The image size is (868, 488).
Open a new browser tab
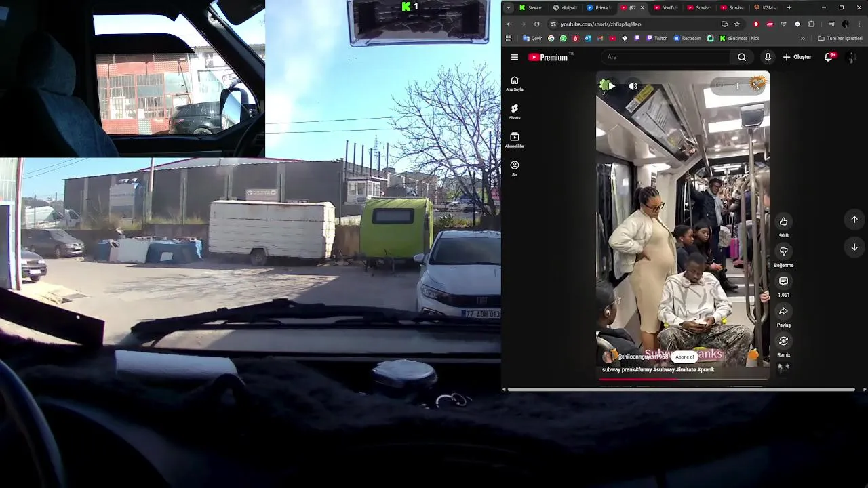coord(789,8)
